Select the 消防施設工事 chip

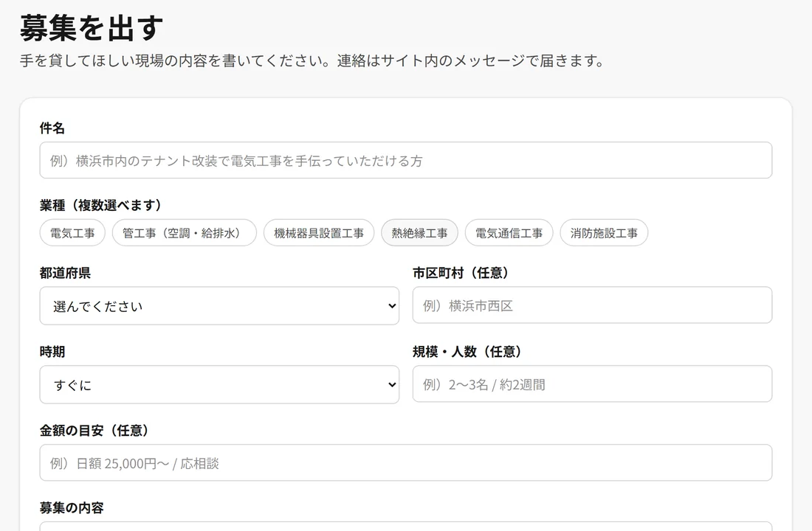(x=604, y=233)
